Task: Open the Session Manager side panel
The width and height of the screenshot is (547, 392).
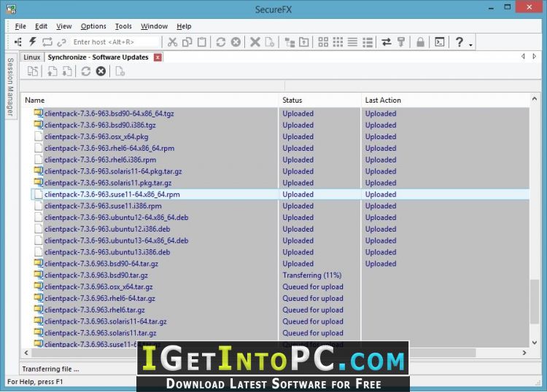Action: click(10, 87)
